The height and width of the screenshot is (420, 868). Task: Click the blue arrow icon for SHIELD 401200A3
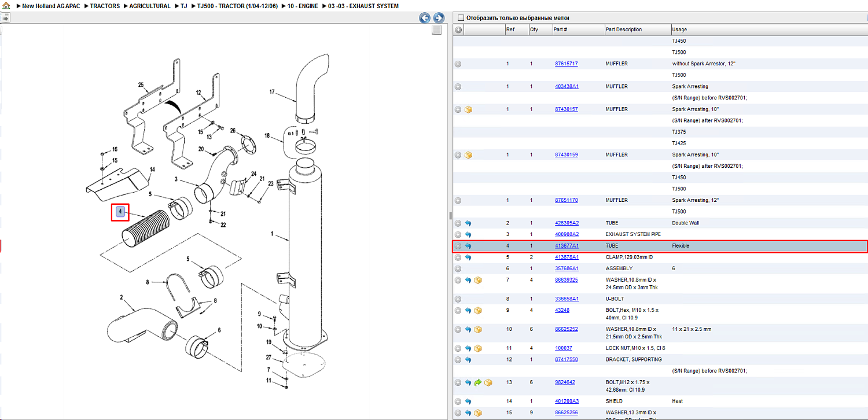(x=468, y=401)
